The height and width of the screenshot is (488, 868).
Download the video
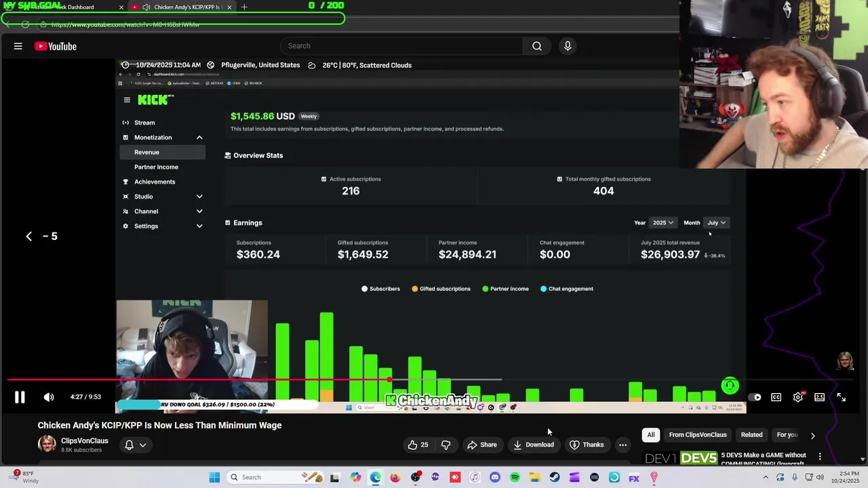tap(534, 445)
